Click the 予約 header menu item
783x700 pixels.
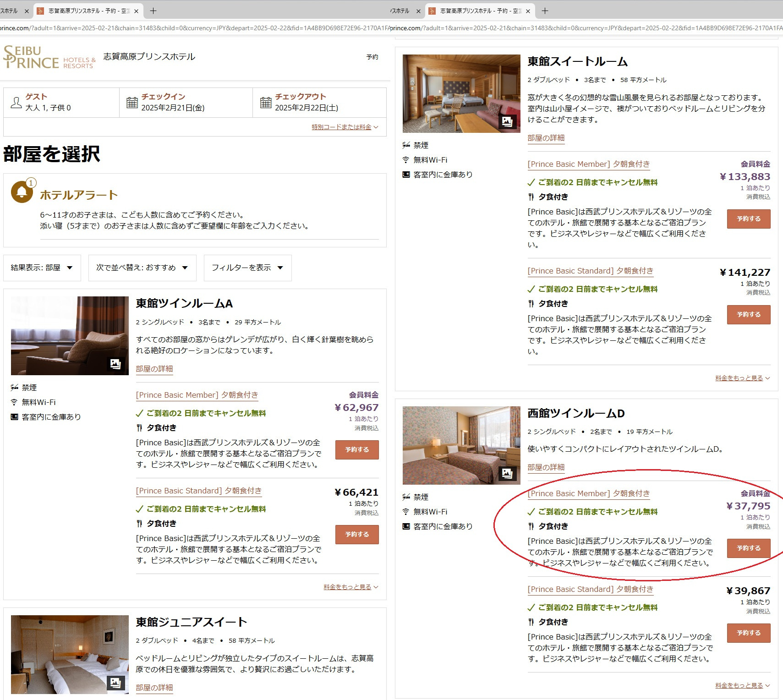tap(372, 57)
